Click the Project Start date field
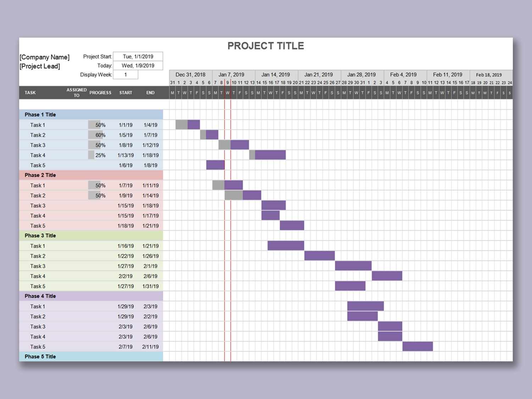 tap(138, 56)
